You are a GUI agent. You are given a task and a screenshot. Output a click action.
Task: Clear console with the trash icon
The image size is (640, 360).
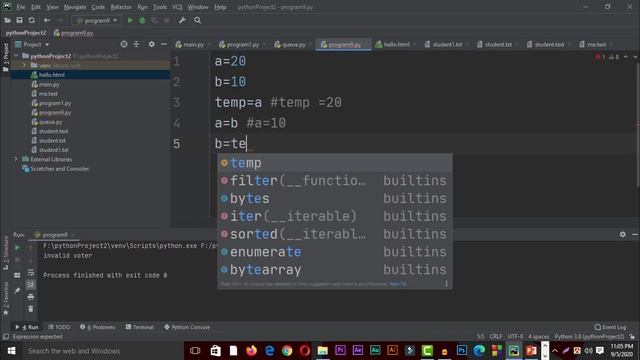coord(31,309)
